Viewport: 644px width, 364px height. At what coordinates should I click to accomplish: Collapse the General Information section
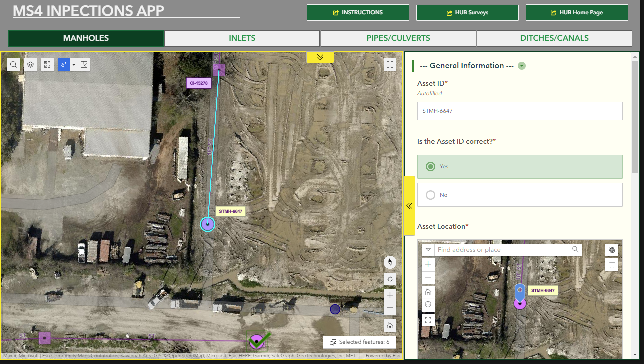[x=522, y=65]
